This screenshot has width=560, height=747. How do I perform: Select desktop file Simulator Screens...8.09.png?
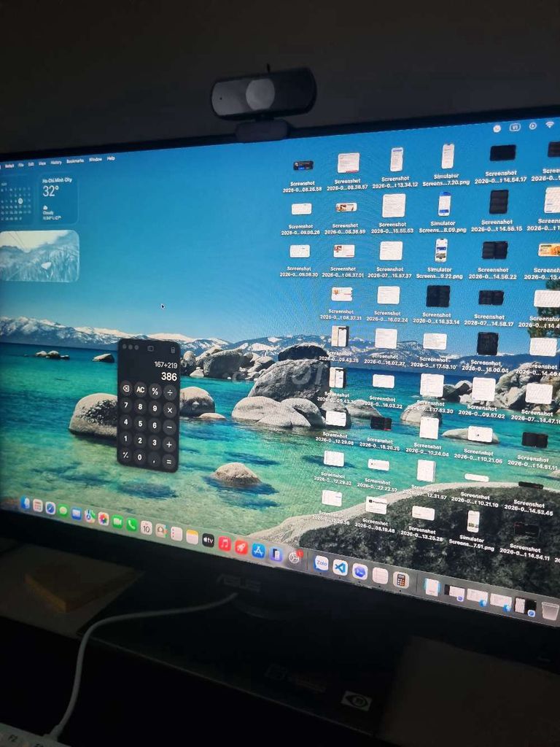[443, 212]
